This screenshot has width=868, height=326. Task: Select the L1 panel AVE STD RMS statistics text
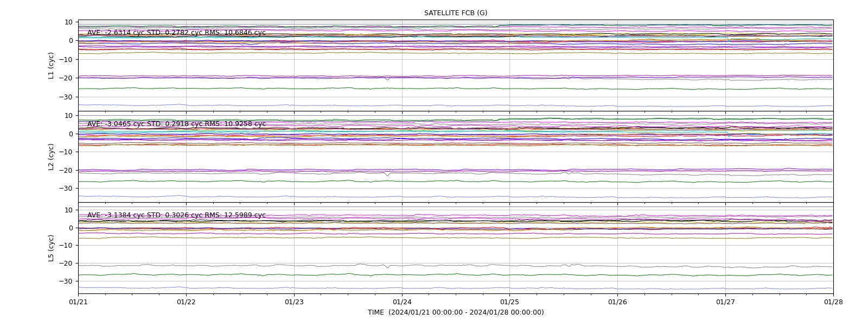pyautogui.click(x=176, y=33)
